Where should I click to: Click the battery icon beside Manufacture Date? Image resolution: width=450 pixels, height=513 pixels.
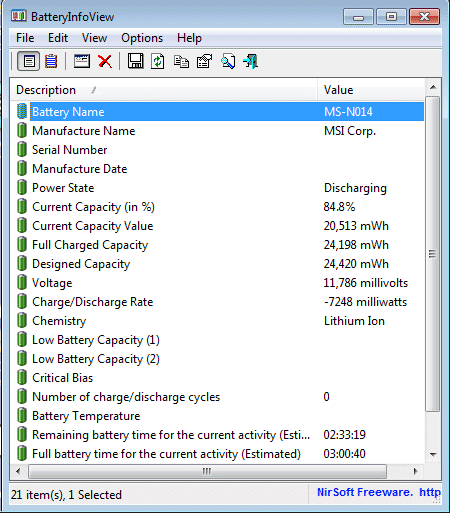[22, 168]
